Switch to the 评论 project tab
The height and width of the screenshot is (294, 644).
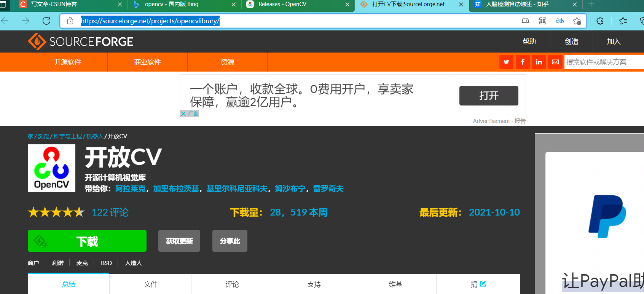pyautogui.click(x=232, y=284)
